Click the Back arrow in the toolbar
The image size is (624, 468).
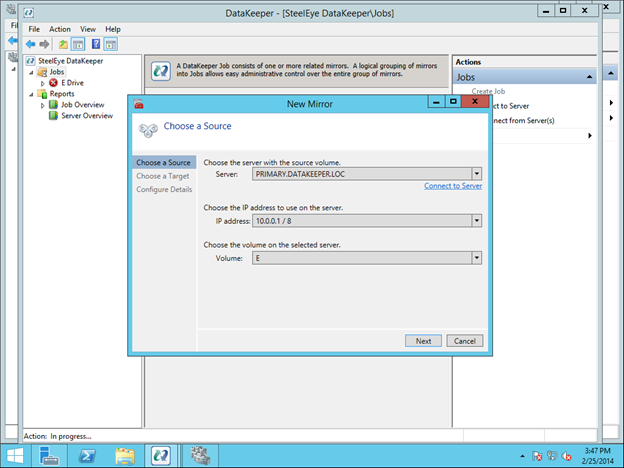pyautogui.click(x=30, y=45)
